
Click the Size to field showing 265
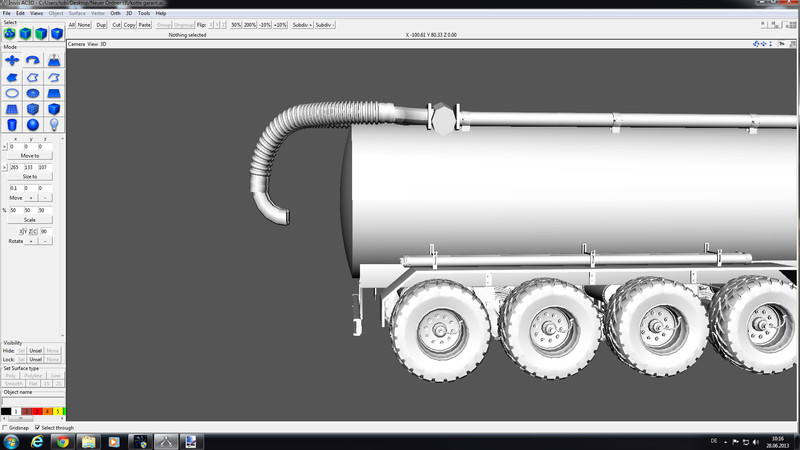15,167
